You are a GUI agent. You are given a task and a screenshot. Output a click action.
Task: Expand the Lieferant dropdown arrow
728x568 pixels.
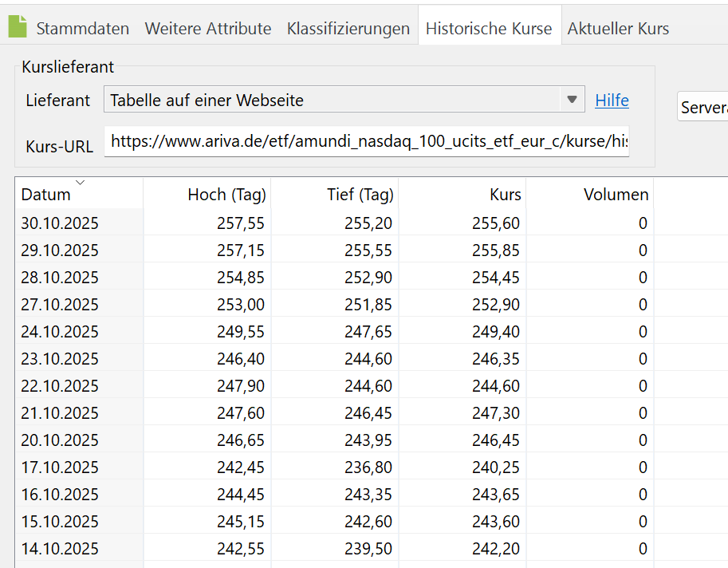tap(571, 100)
